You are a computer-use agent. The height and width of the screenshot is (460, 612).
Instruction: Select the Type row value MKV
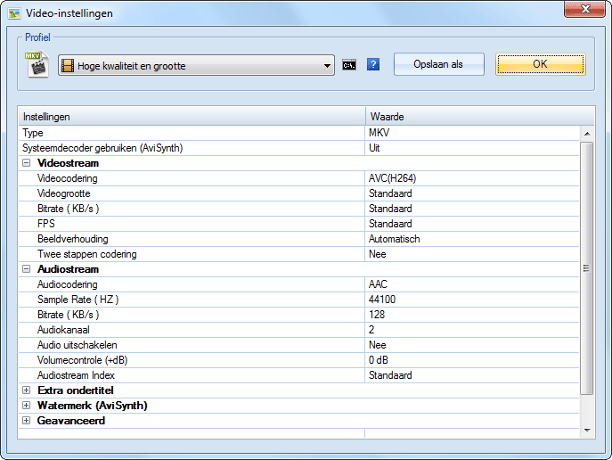tap(379, 133)
